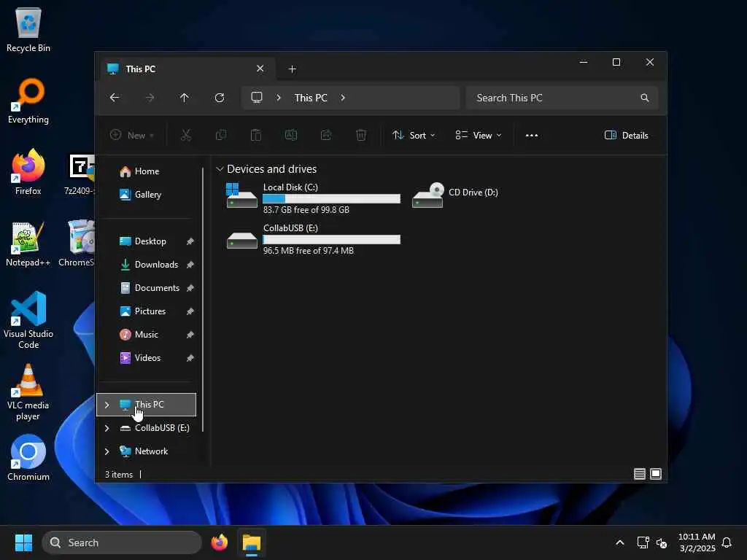This screenshot has width=747, height=560.
Task: Go up one folder level with up arrow
Action: click(x=185, y=98)
